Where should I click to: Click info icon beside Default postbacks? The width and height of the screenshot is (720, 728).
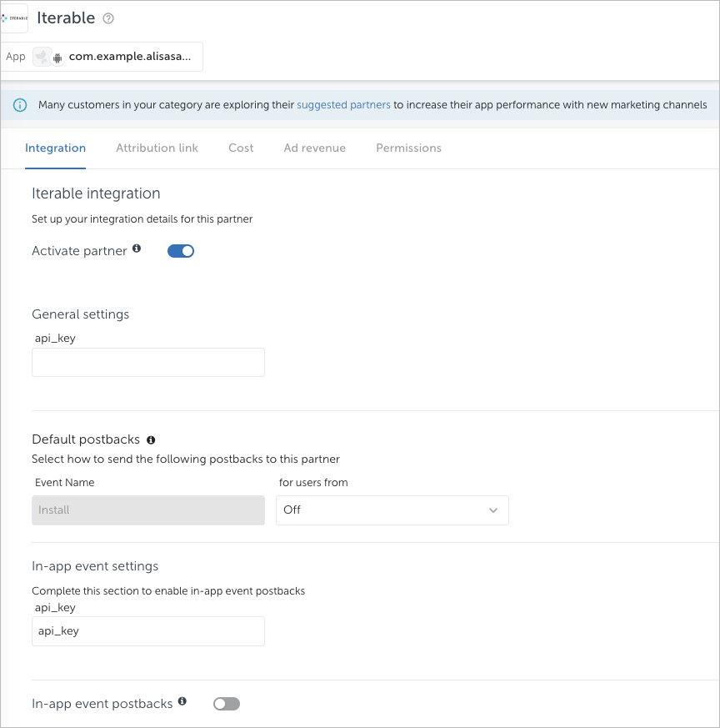tap(151, 439)
